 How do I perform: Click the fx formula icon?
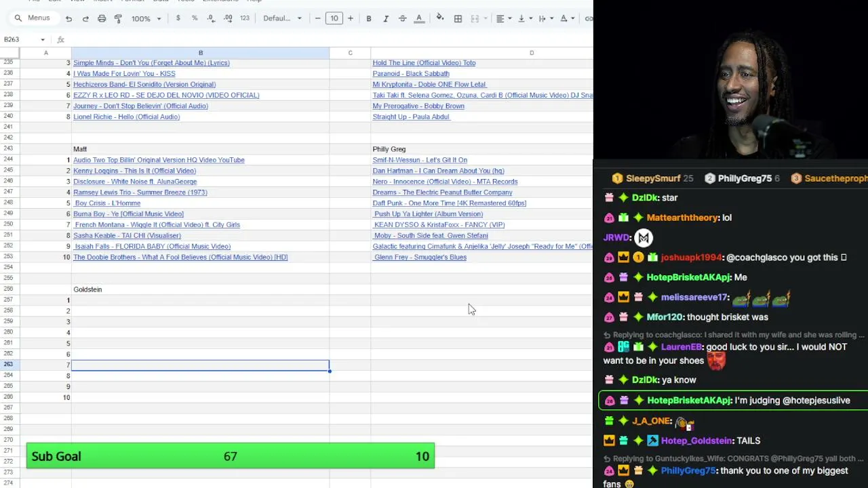click(x=60, y=40)
